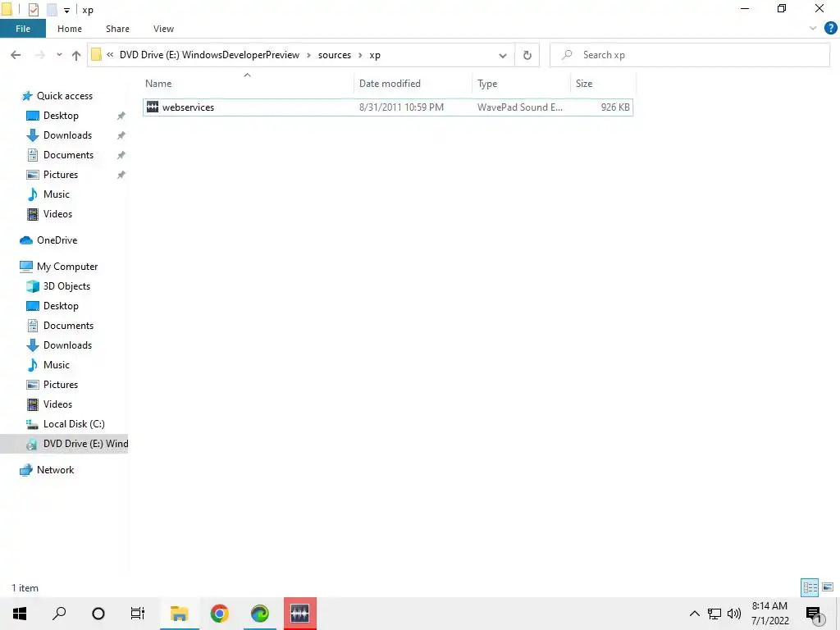Screen dimensions: 840x630
Task: Open Task View on taskbar
Action: click(x=138, y=614)
